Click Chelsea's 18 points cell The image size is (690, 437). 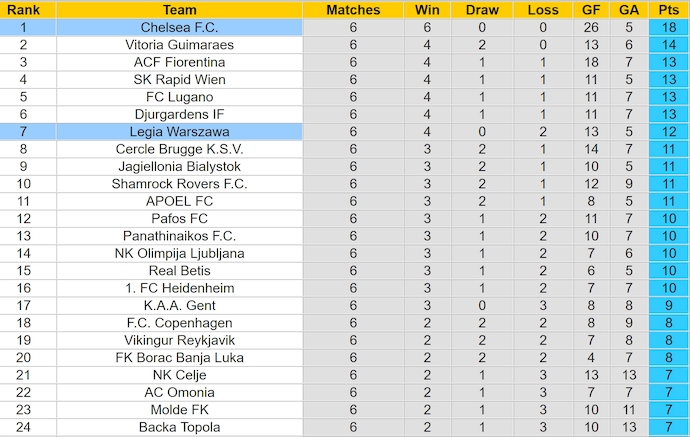point(667,28)
